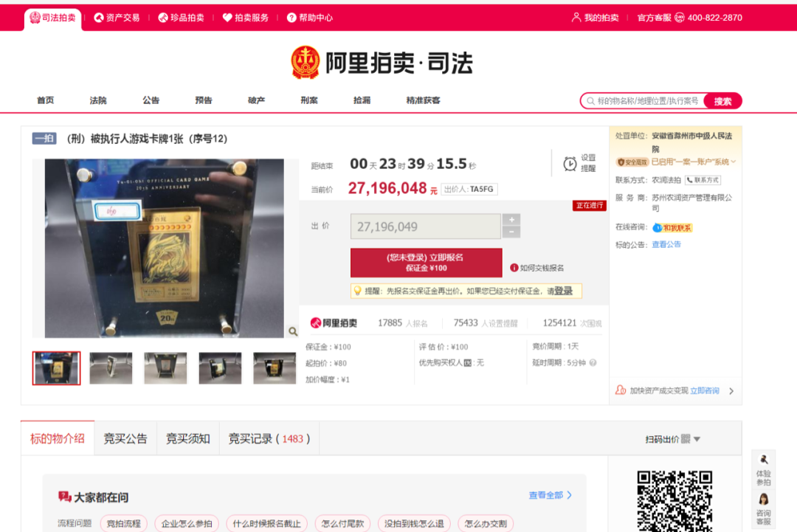
Task: Decrease bid with the minus stepper
Action: [511, 232]
